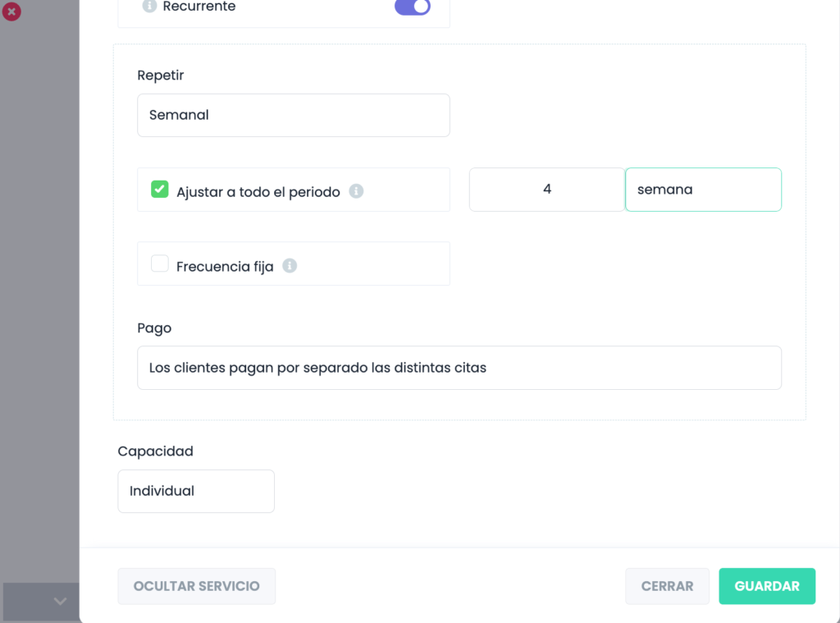Click info icon beside Recurrente
Image resolution: width=840 pixels, height=623 pixels.
(149, 7)
